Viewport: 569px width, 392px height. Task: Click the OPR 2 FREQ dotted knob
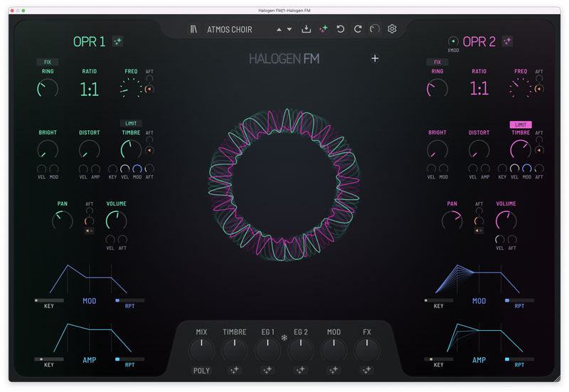click(521, 88)
